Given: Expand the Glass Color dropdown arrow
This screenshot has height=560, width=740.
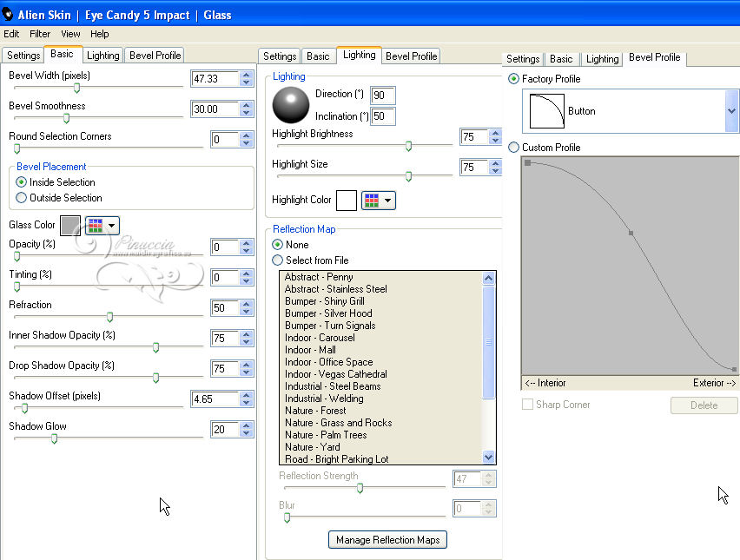Looking at the screenshot, I should click(113, 226).
